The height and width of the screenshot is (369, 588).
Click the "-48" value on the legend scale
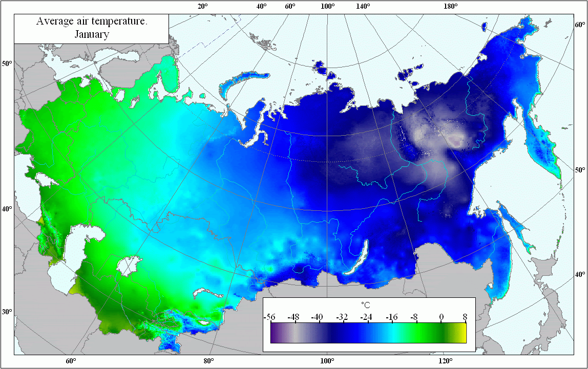click(x=293, y=317)
